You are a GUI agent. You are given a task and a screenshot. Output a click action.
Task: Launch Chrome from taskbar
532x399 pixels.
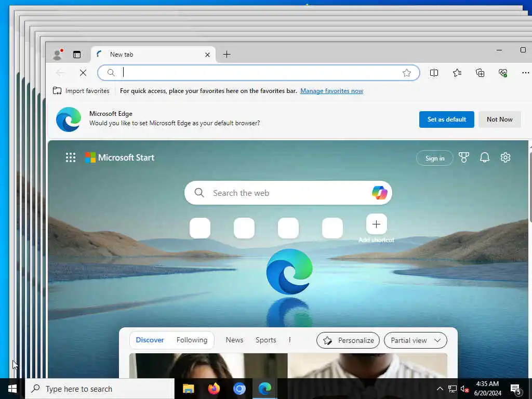pos(239,389)
